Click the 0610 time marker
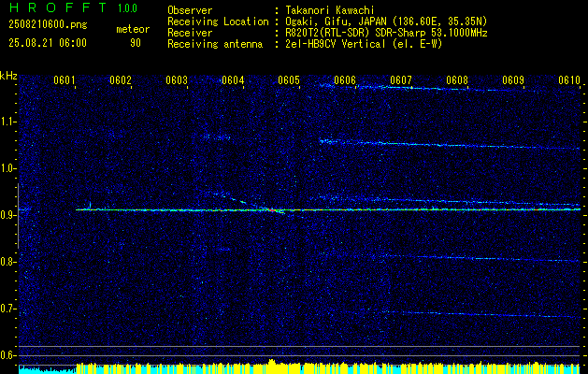Image resolution: width=588 pixels, height=374 pixels. pyautogui.click(x=569, y=79)
